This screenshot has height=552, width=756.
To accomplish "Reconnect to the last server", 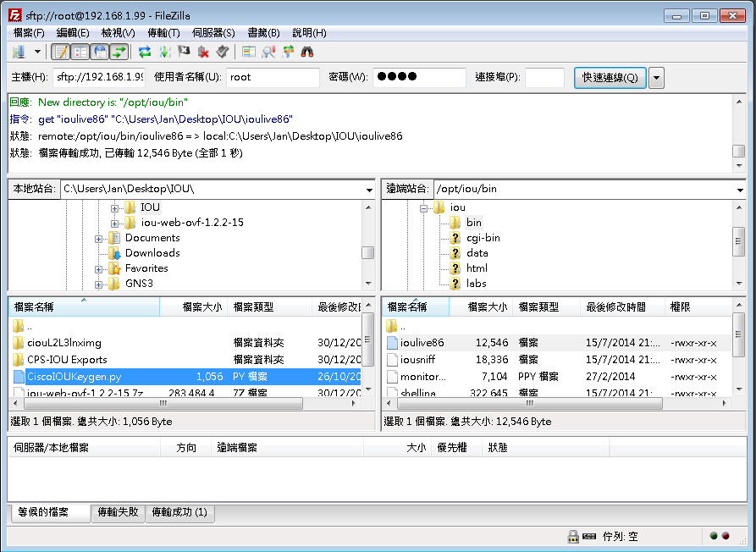I will [223, 52].
